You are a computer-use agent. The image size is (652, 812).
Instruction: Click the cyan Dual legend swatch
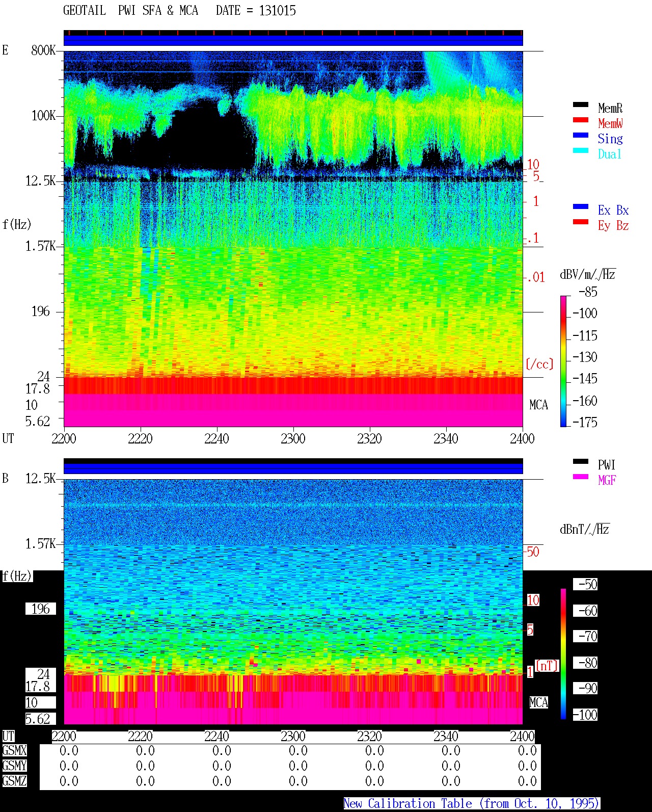coord(581,150)
